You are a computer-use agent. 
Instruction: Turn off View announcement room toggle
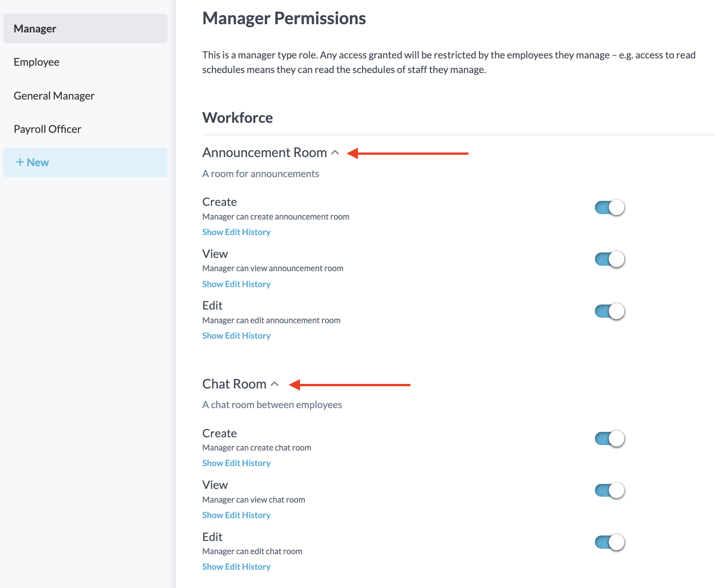[x=610, y=259]
